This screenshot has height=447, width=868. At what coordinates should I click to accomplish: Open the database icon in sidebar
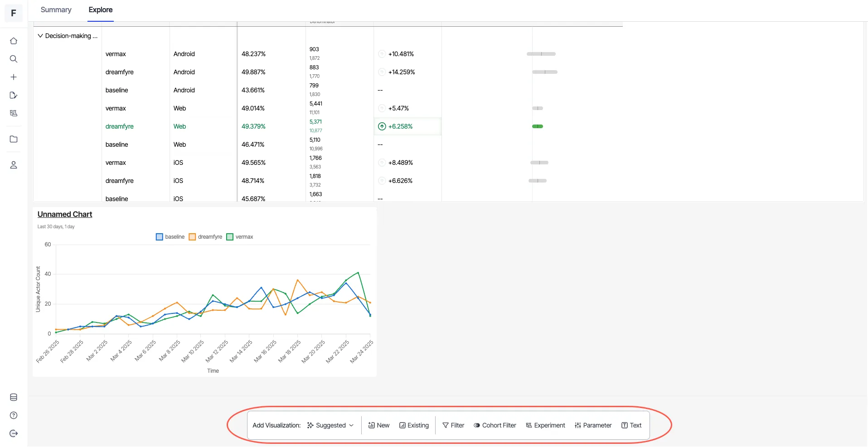click(14, 397)
